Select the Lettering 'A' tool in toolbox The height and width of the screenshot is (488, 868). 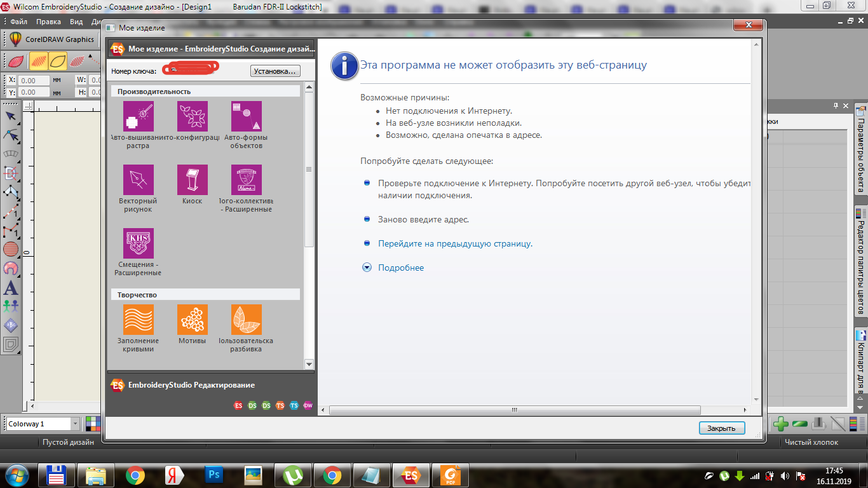[x=11, y=288]
